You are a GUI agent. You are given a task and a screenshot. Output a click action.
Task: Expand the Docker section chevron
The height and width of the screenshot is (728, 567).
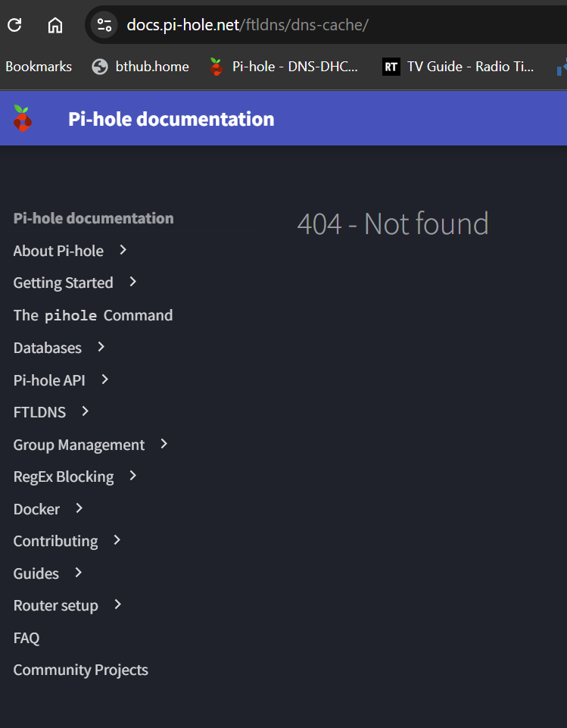click(x=79, y=508)
